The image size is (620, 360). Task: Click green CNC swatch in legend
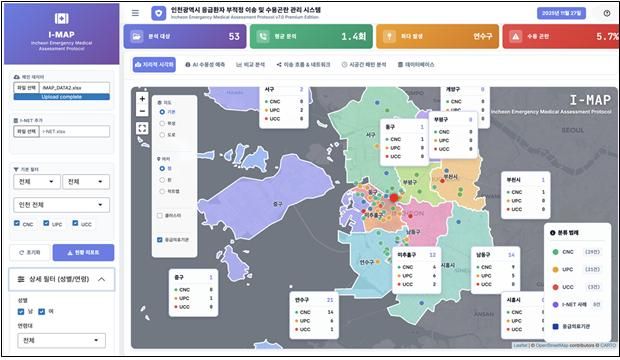[x=555, y=252]
